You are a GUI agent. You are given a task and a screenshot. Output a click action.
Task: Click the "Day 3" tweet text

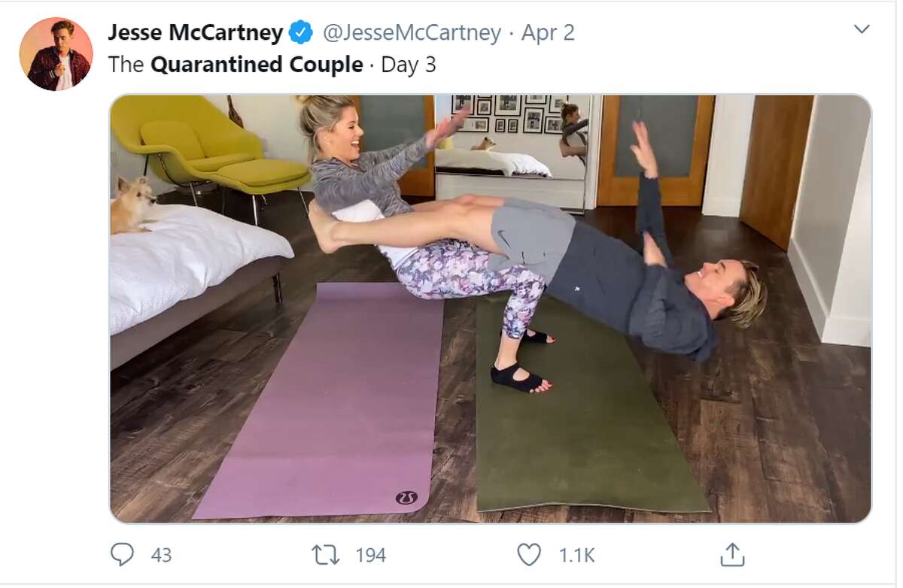(409, 65)
